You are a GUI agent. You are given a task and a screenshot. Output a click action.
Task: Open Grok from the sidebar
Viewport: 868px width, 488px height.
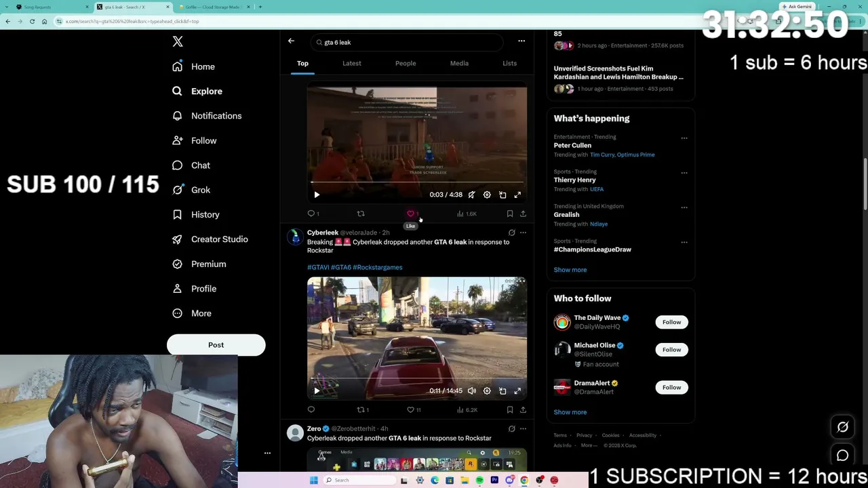[191, 190]
